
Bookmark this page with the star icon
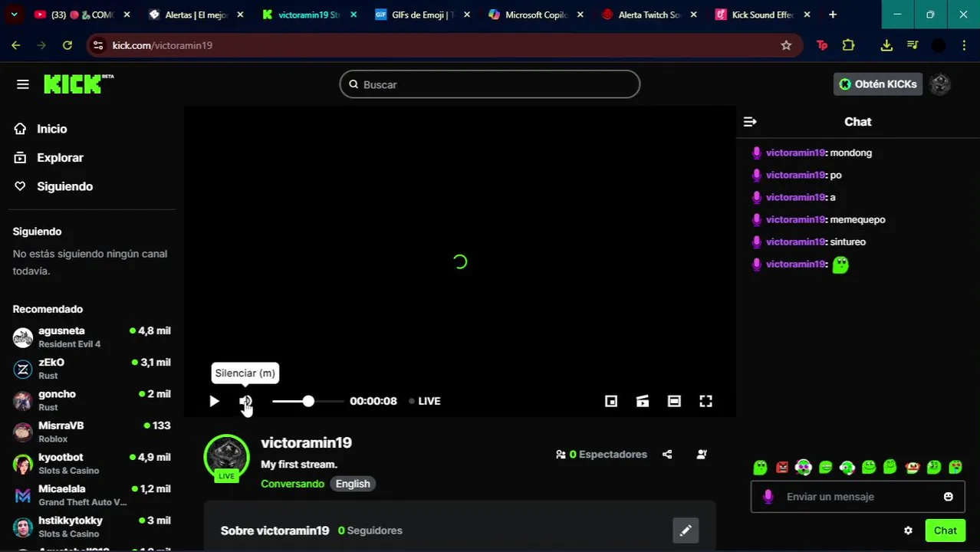[x=786, y=45]
